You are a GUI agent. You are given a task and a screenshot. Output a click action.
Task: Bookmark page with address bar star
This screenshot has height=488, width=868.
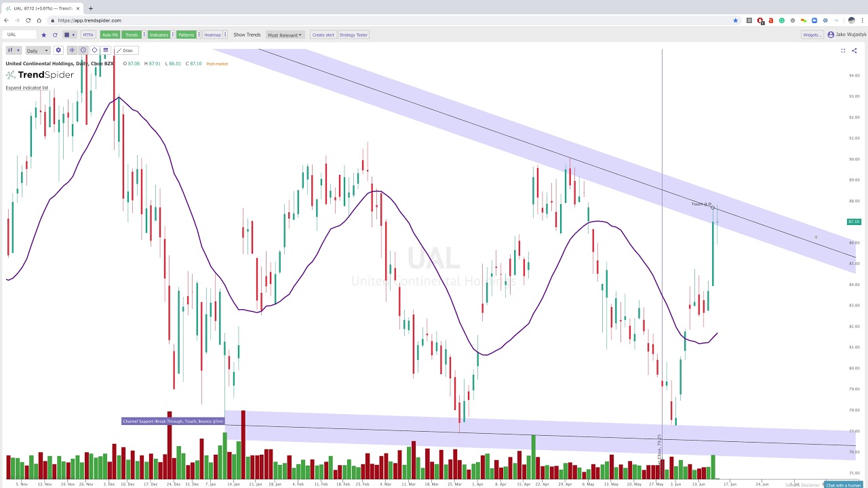(735, 20)
